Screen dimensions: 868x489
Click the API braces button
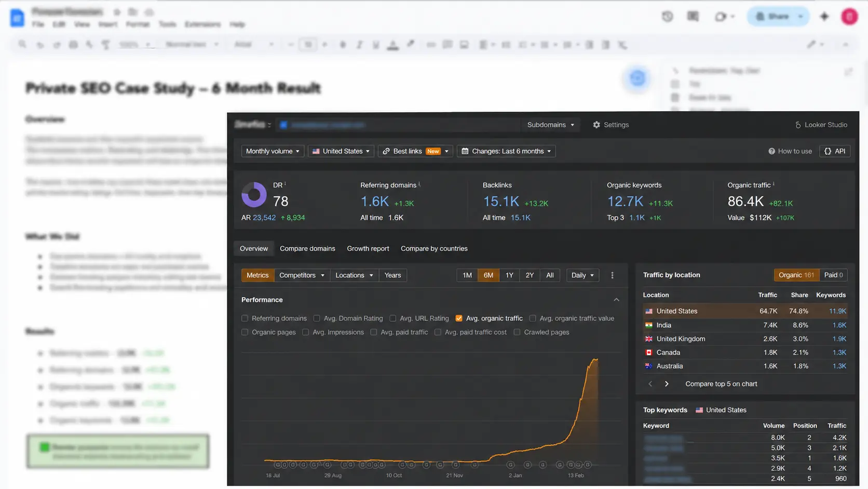[x=835, y=151]
